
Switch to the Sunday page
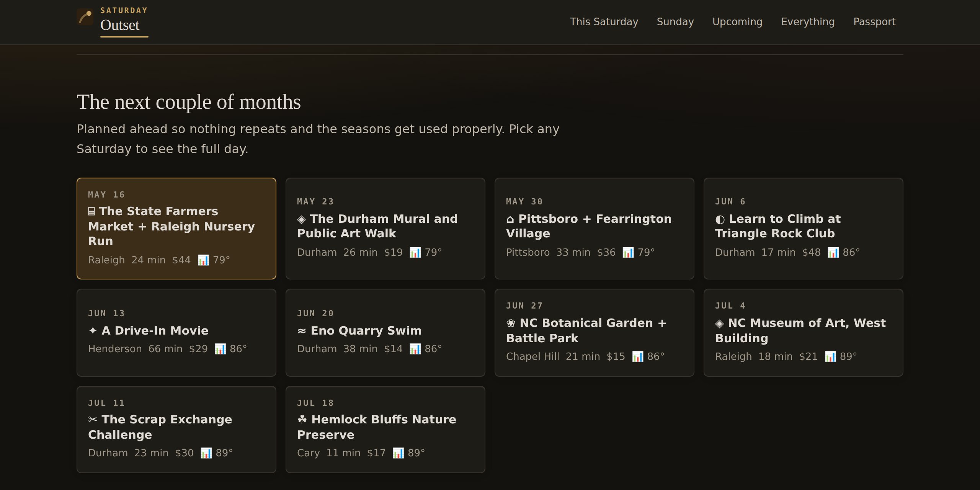[x=675, y=22]
